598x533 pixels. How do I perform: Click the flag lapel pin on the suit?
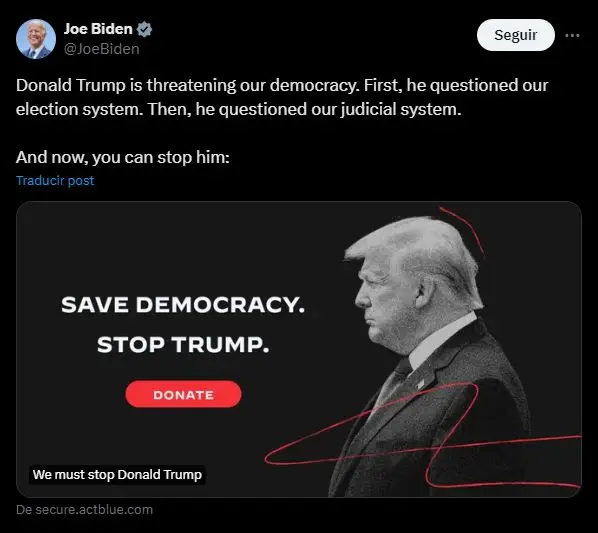point(421,383)
